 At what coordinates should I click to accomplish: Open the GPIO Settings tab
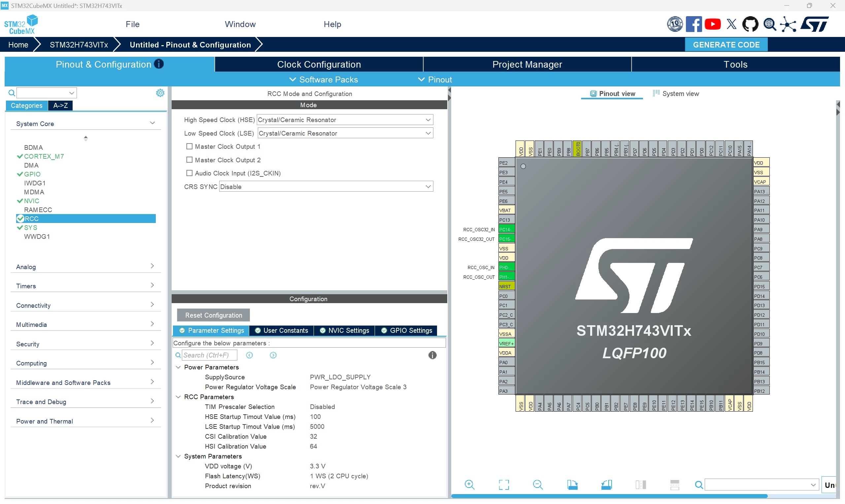click(406, 331)
